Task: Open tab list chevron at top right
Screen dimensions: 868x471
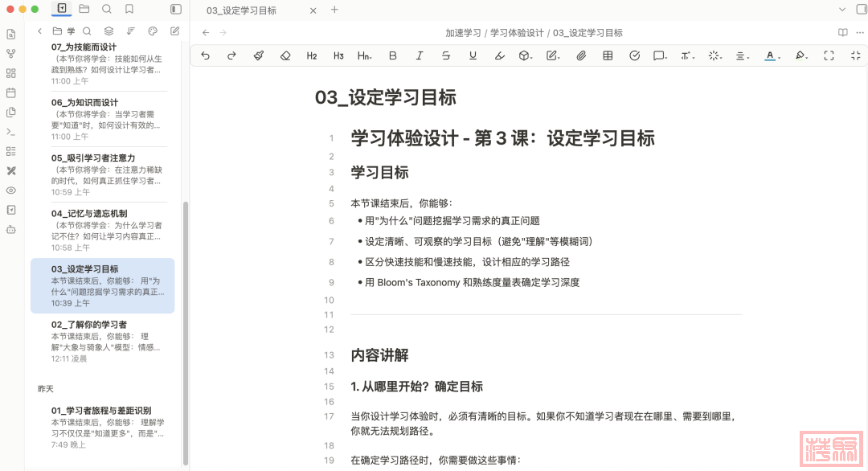Action: [x=842, y=9]
